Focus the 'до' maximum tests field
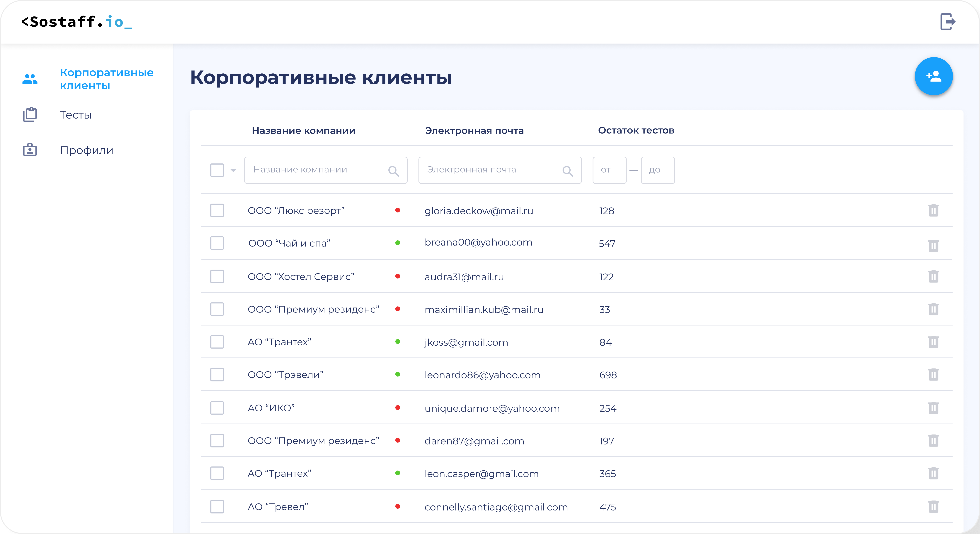 657,170
